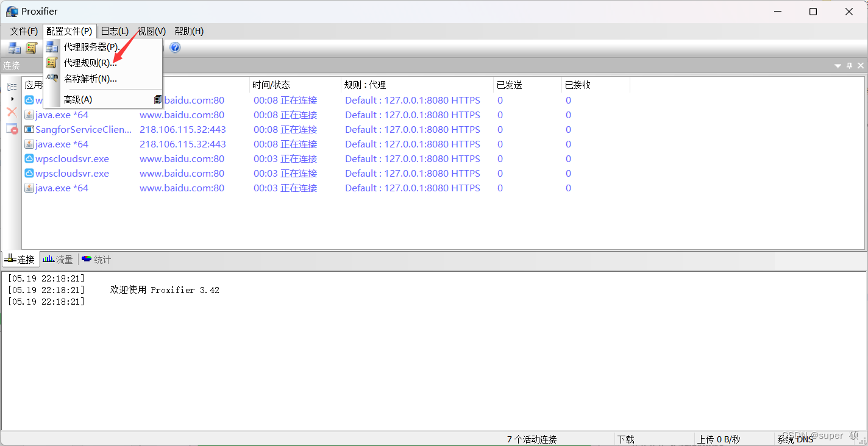Sort by 规则 : 代理 column header
This screenshot has height=446, width=868.
coord(417,85)
